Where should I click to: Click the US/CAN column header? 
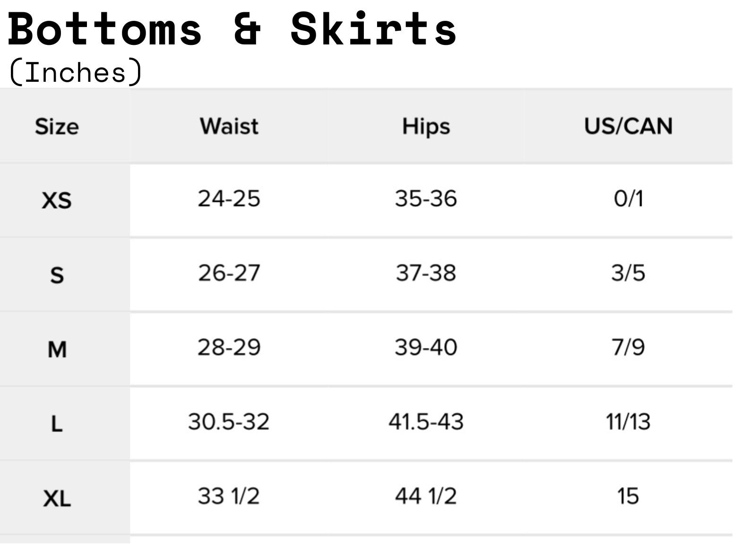(628, 127)
